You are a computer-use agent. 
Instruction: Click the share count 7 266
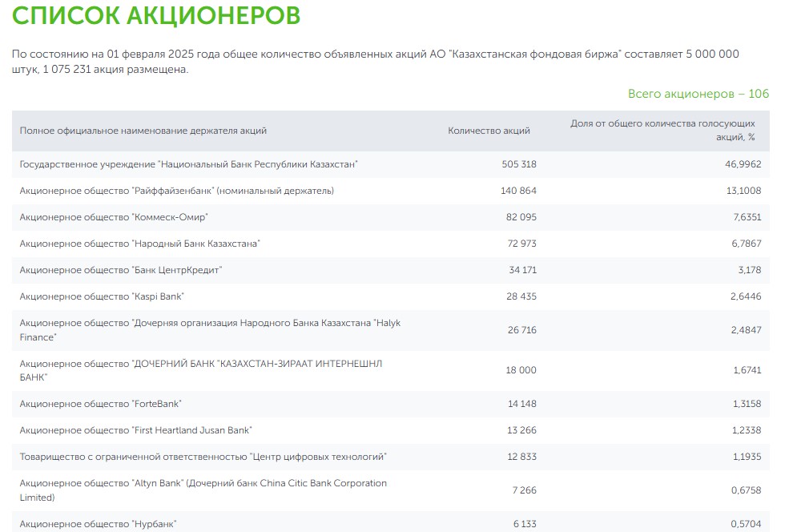[x=525, y=490]
